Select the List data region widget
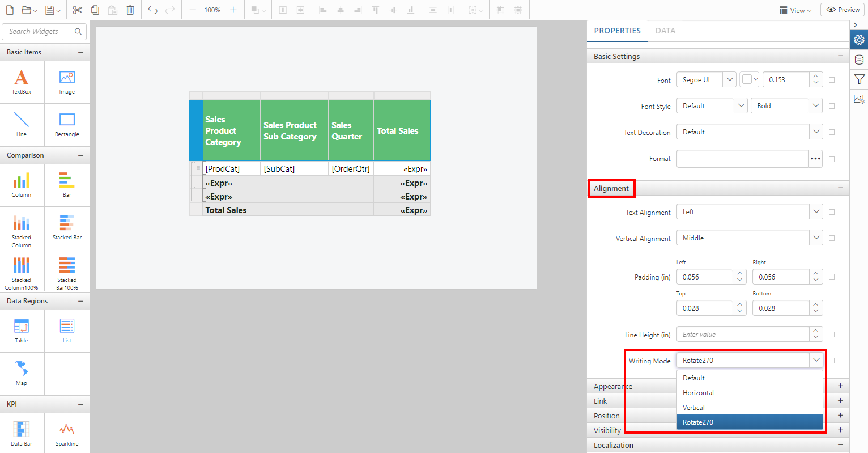This screenshot has height=453, width=868. pos(67,331)
